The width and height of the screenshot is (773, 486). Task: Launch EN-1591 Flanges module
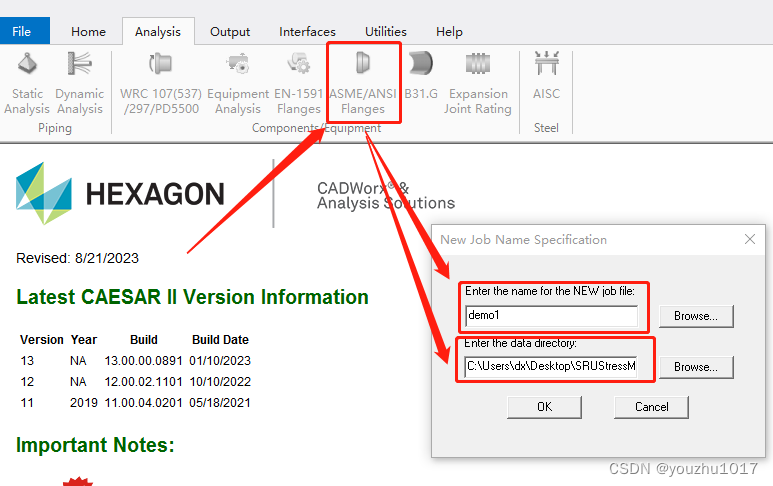click(x=298, y=83)
